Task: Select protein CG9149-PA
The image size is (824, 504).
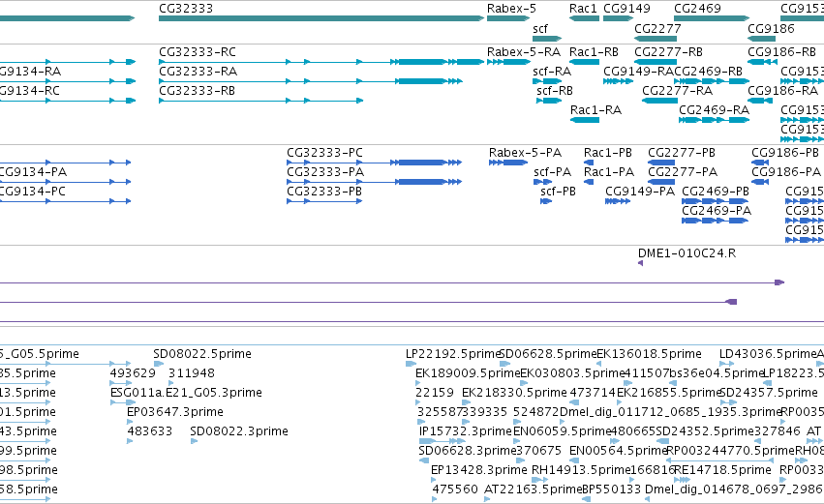Action: pos(640,192)
